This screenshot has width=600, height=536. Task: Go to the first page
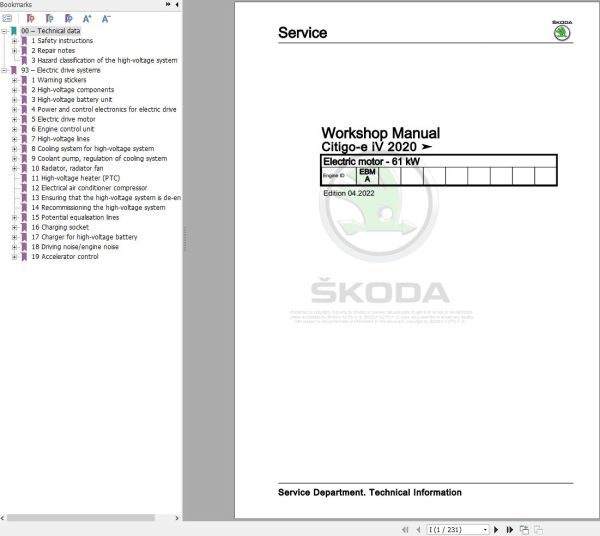pyautogui.click(x=405, y=529)
